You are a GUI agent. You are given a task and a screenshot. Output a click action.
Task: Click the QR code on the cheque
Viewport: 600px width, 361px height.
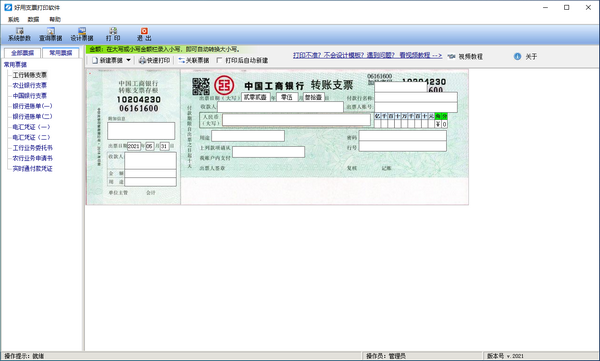[x=201, y=86]
